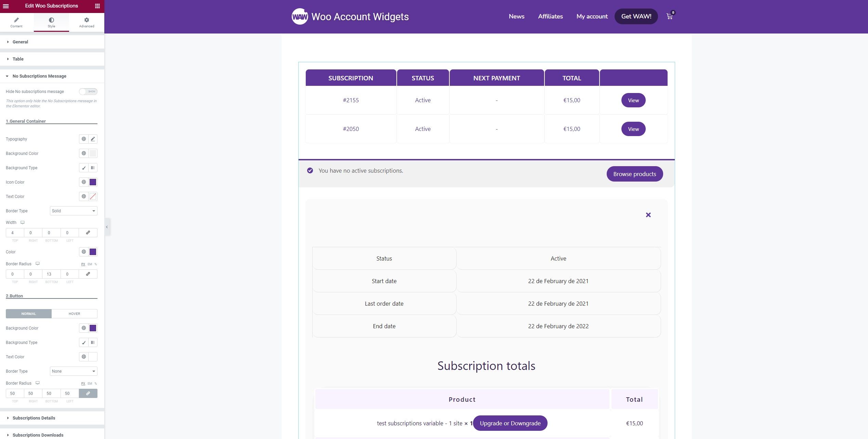Open General Container Text Color swatch
The image size is (868, 439).
point(93,197)
